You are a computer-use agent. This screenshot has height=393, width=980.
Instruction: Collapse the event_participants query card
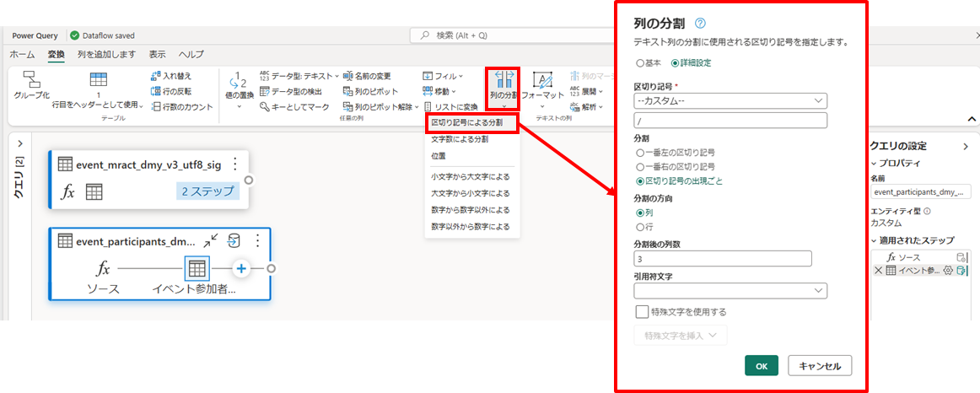[211, 241]
